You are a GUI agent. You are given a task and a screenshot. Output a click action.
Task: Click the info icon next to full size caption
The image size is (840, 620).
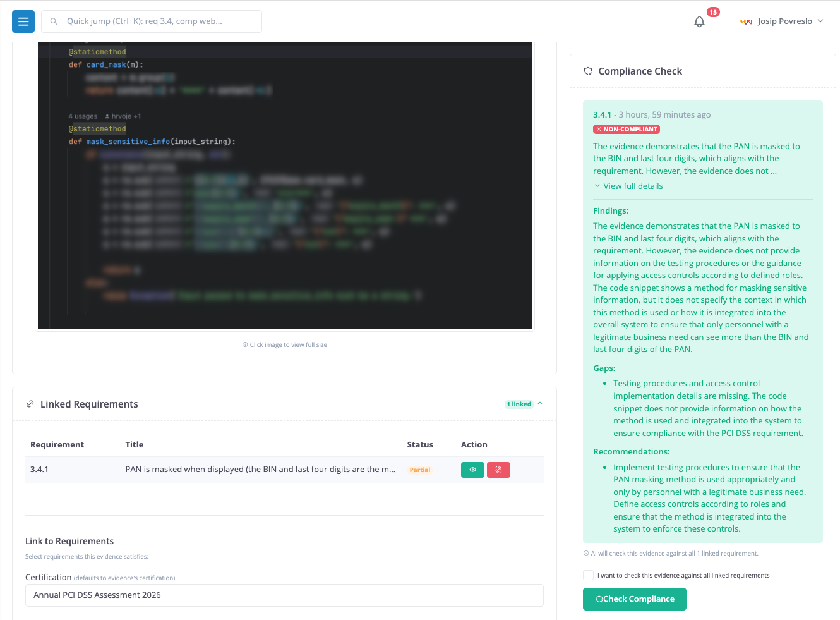[244, 344]
